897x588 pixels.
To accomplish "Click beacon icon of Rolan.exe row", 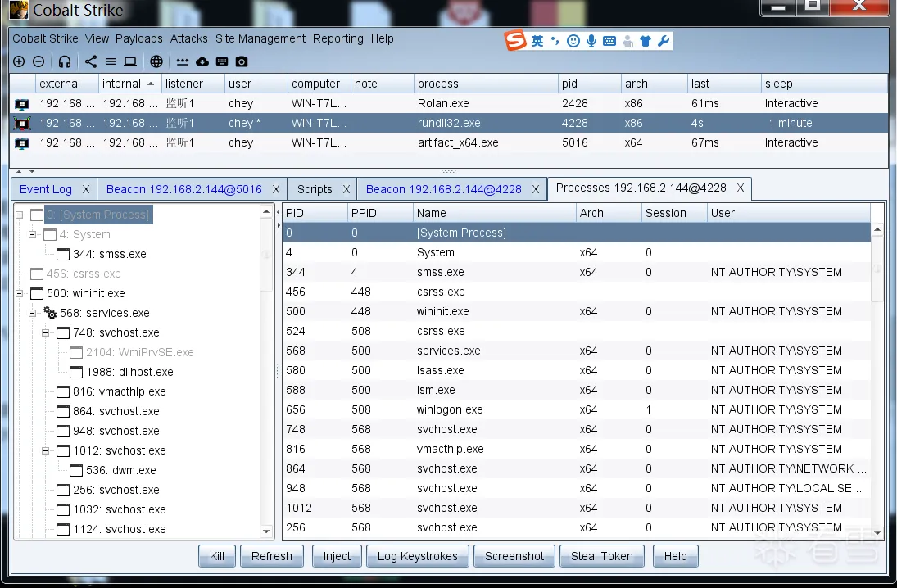I will [x=22, y=104].
